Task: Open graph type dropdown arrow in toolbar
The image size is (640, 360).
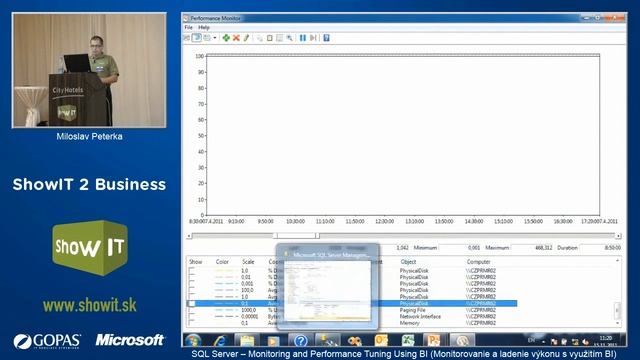Action: [215, 38]
